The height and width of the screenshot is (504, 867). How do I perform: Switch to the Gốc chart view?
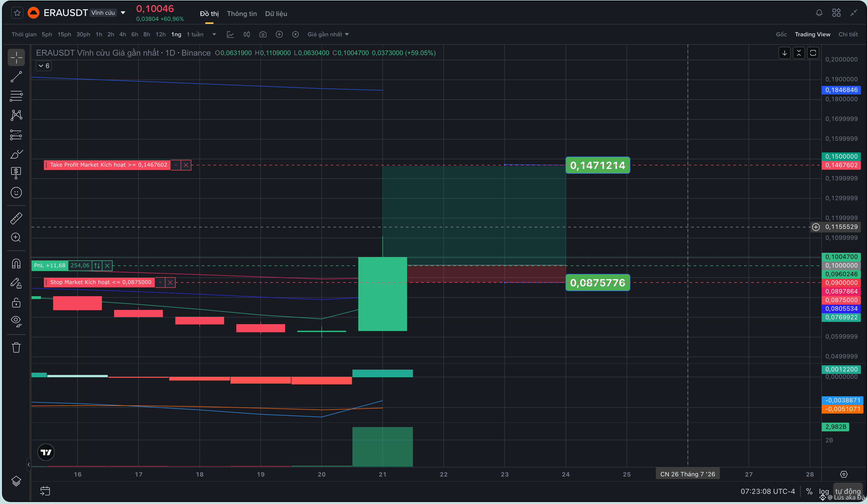[x=781, y=34]
